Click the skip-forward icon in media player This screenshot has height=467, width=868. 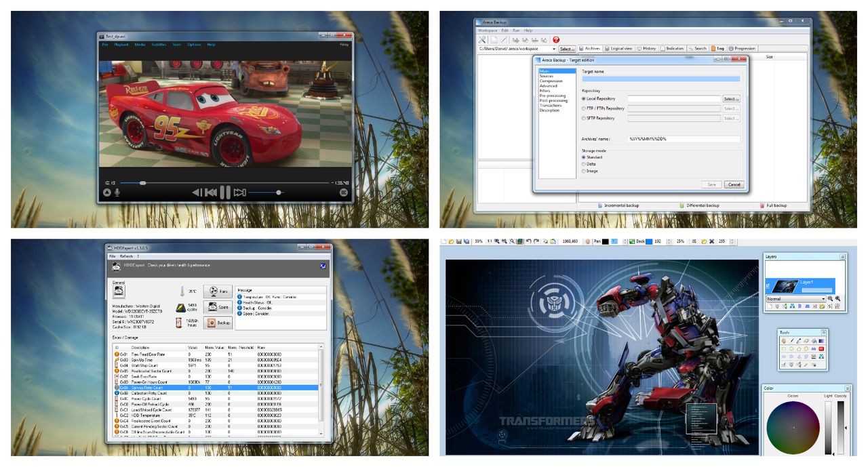click(x=239, y=192)
